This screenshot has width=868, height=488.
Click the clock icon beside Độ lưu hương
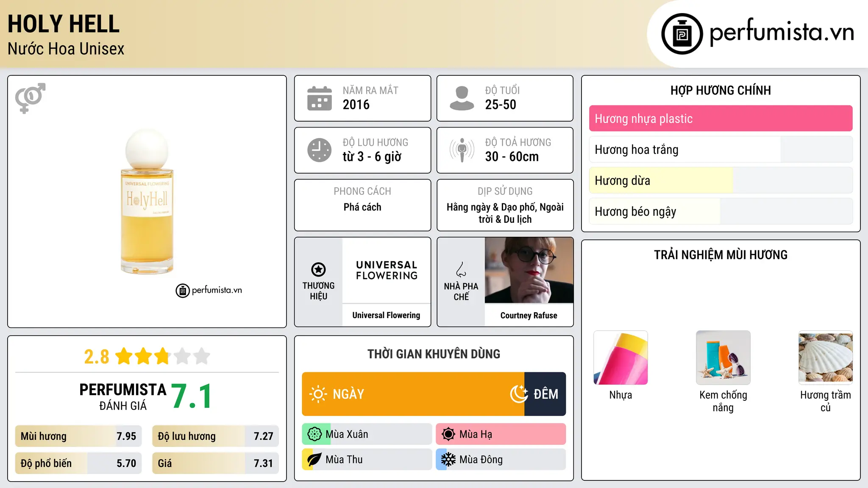320,150
